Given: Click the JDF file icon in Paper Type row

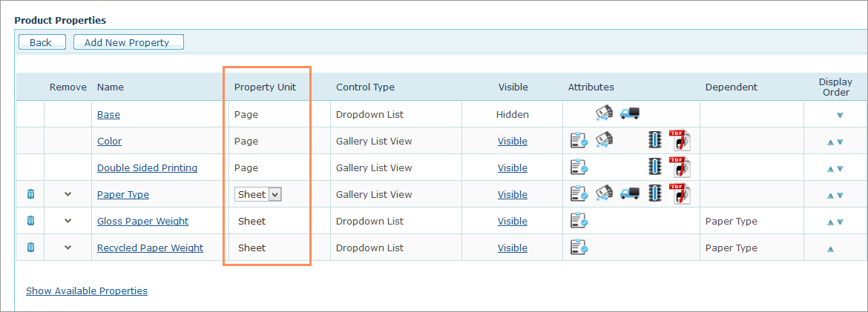Looking at the screenshot, I should (680, 194).
